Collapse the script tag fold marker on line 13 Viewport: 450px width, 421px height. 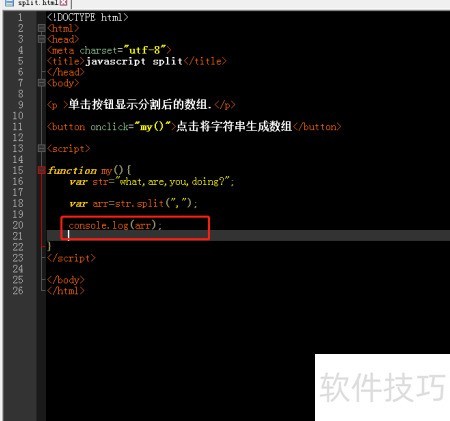tap(41, 148)
